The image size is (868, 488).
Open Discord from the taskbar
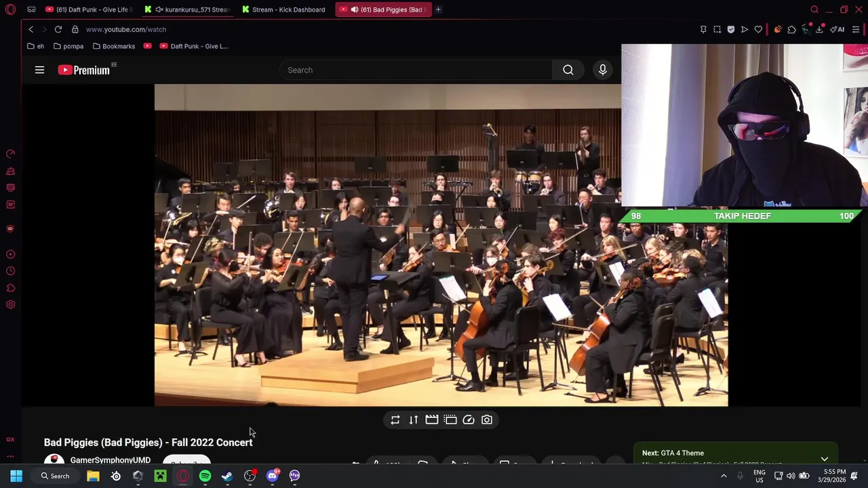(x=272, y=476)
